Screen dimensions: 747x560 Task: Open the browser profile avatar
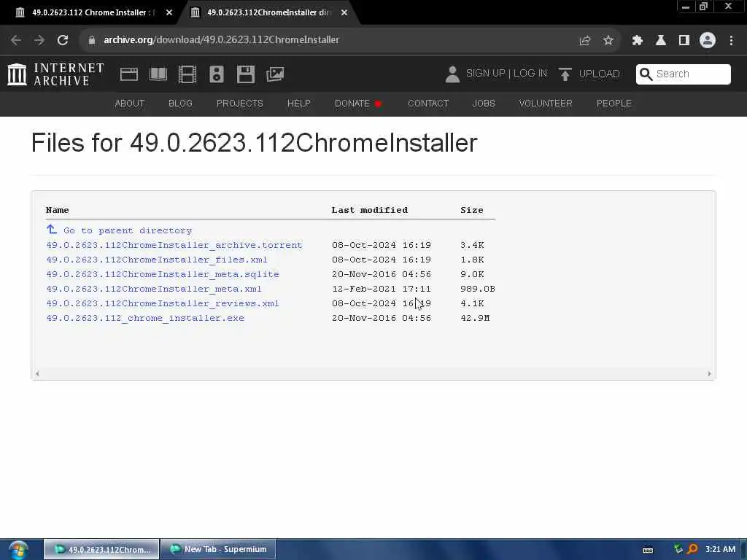pos(708,41)
